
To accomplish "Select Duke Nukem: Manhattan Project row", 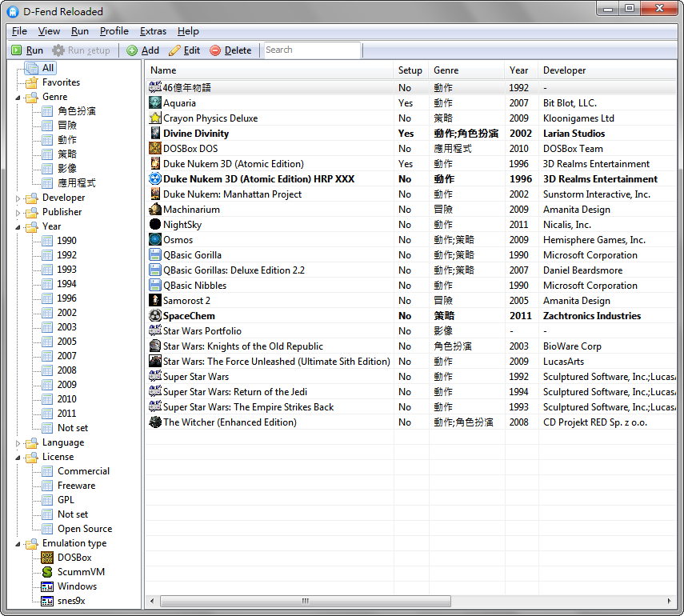I will pos(411,194).
